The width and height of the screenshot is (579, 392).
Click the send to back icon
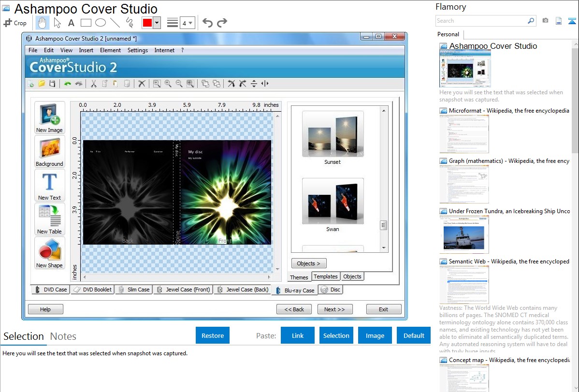coord(217,84)
